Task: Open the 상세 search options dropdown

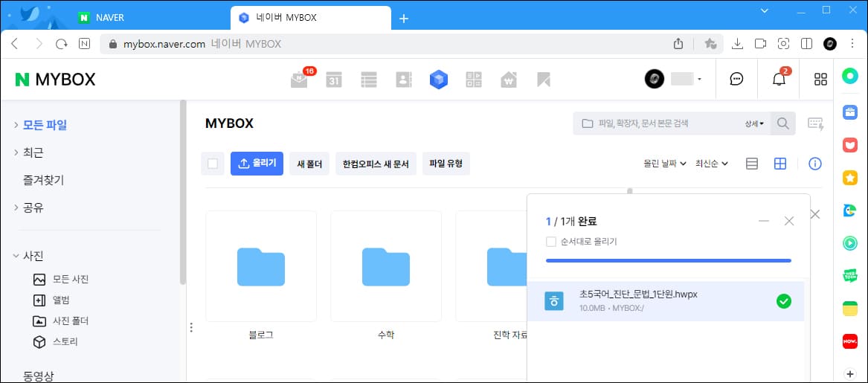Action: point(754,124)
